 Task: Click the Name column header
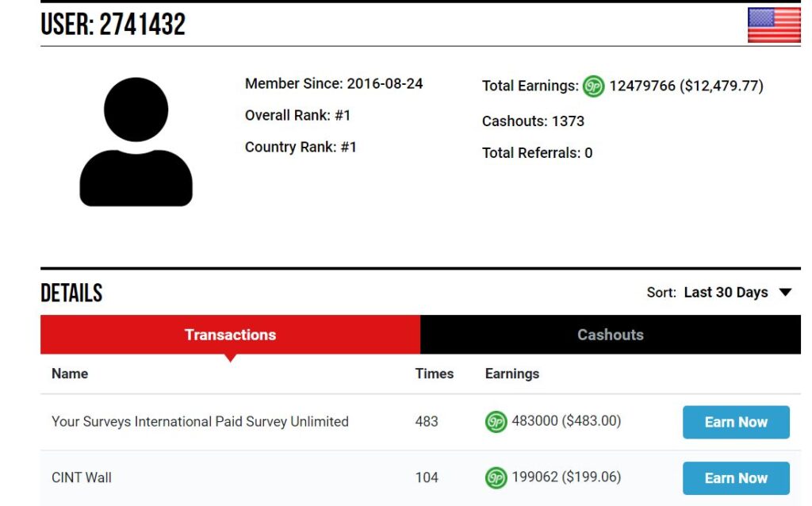coord(70,374)
